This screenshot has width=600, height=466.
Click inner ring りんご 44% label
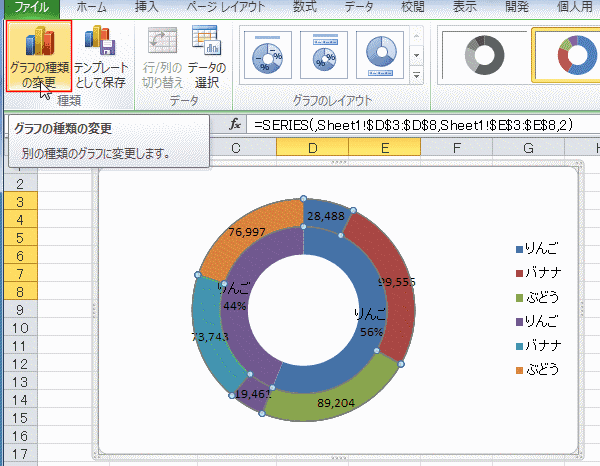click(x=234, y=297)
